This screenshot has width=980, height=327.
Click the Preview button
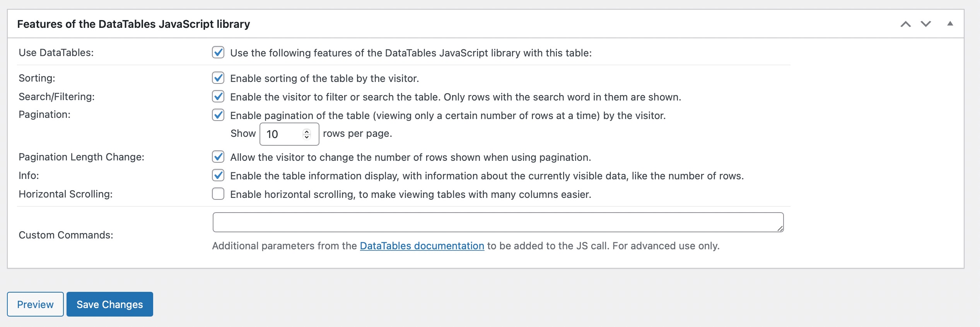coord(35,304)
